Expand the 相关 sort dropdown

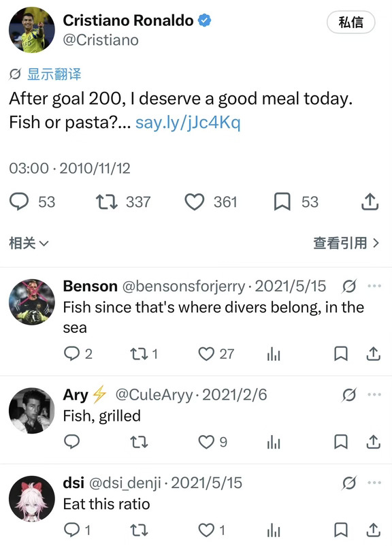tap(29, 243)
